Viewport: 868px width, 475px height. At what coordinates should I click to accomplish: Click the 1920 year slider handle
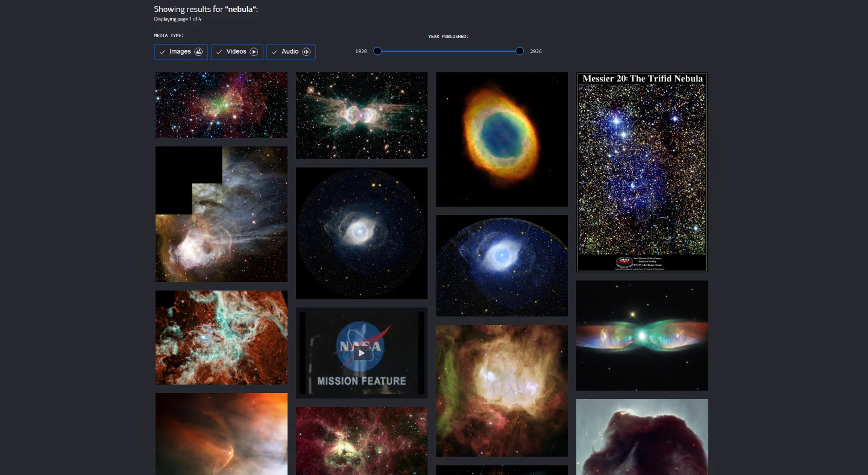click(377, 51)
